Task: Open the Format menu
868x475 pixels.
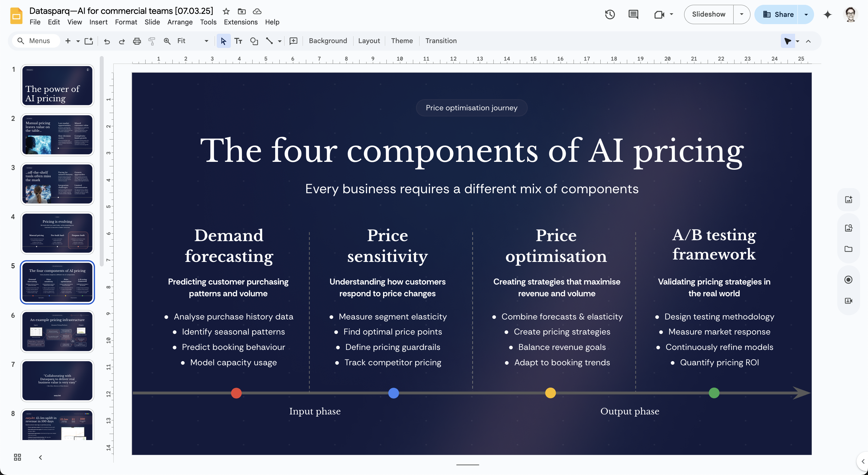Action: (x=126, y=22)
